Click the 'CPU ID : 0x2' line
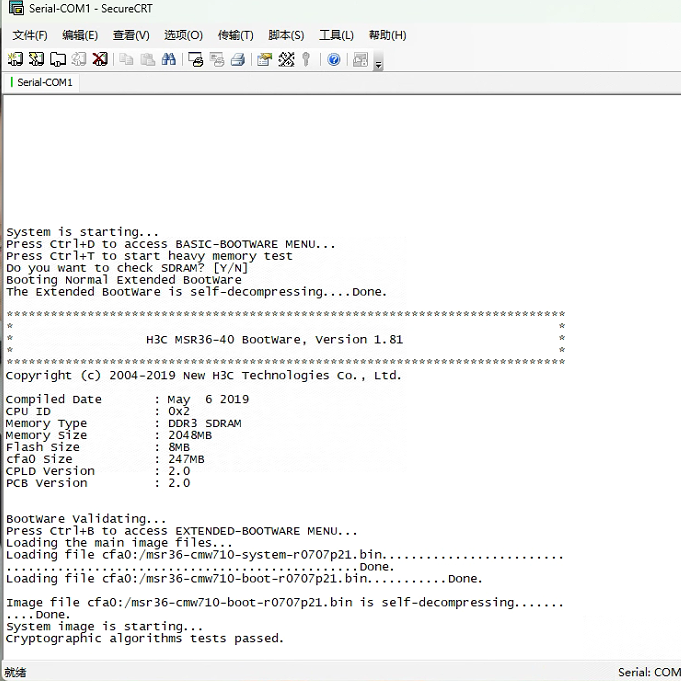This screenshot has width=681, height=681. 98,411
